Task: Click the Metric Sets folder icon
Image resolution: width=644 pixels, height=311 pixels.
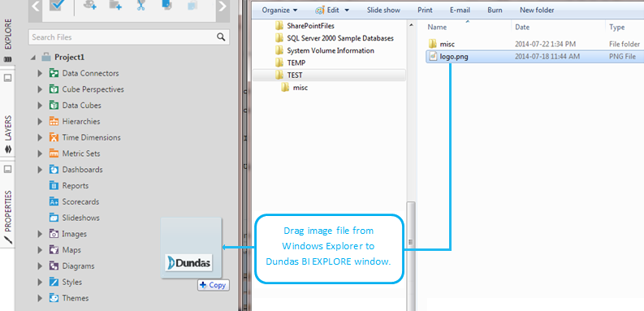Action: [54, 153]
